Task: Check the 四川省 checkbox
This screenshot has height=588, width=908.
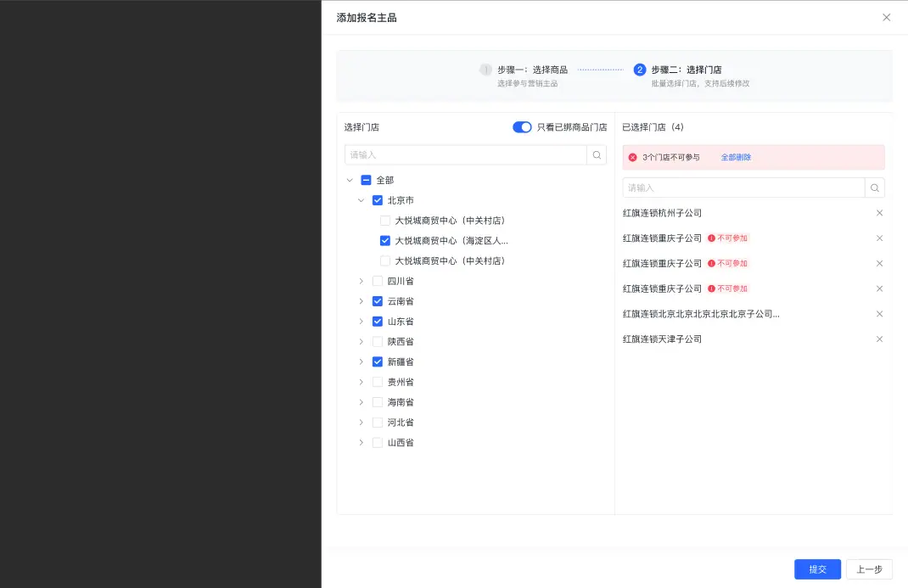Action: coord(378,281)
